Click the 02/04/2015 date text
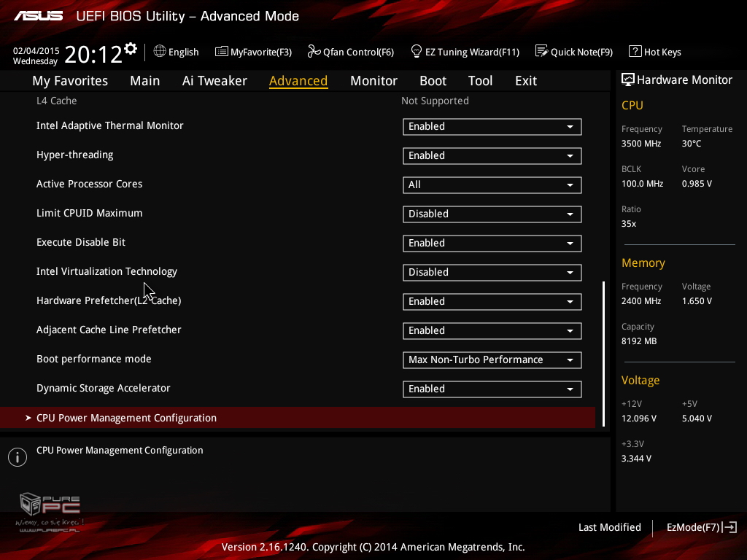 coord(36,50)
